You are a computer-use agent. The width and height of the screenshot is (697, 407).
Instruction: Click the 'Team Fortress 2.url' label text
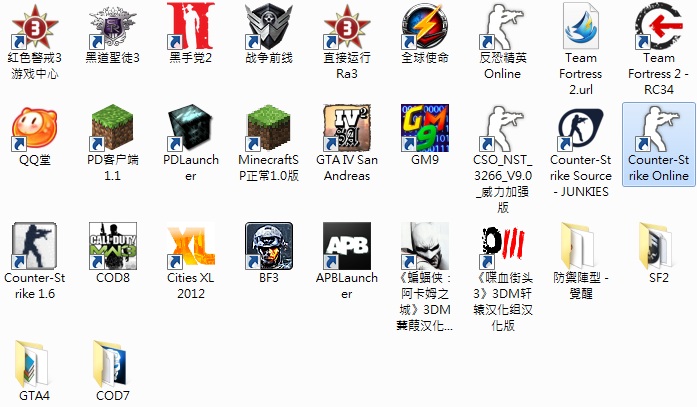pos(581,74)
